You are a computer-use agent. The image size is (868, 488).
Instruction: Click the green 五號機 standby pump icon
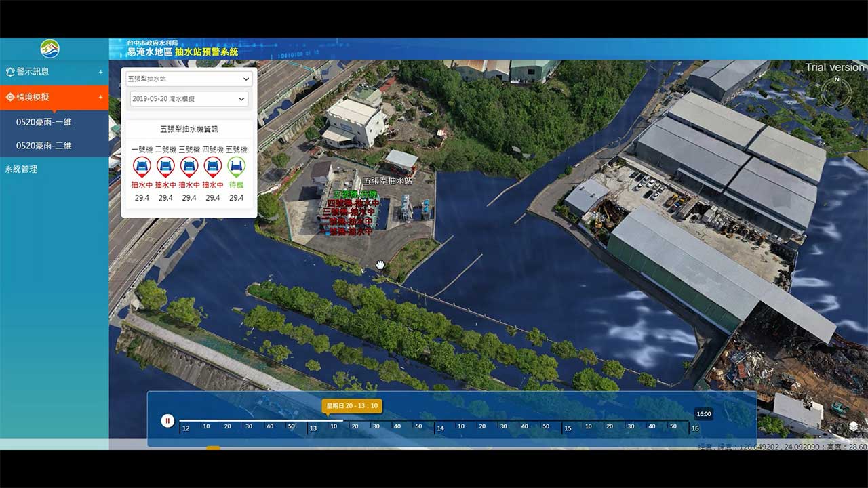[237, 166]
